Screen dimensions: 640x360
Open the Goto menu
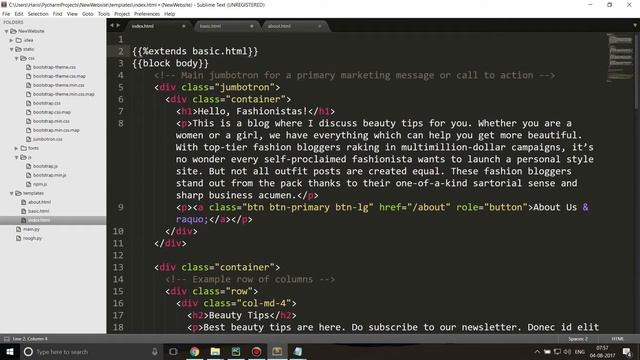[x=88, y=14]
